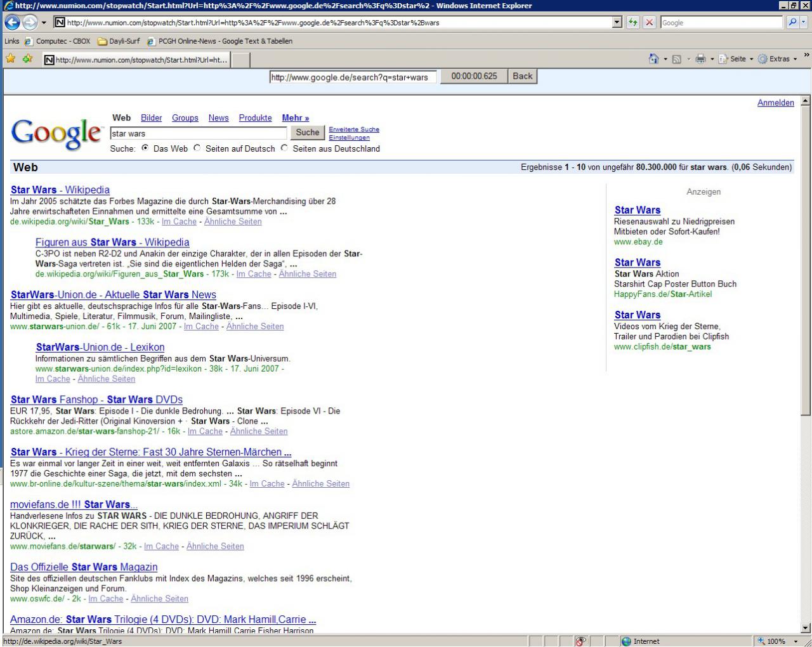Click the stopwatch Back button

point(523,76)
